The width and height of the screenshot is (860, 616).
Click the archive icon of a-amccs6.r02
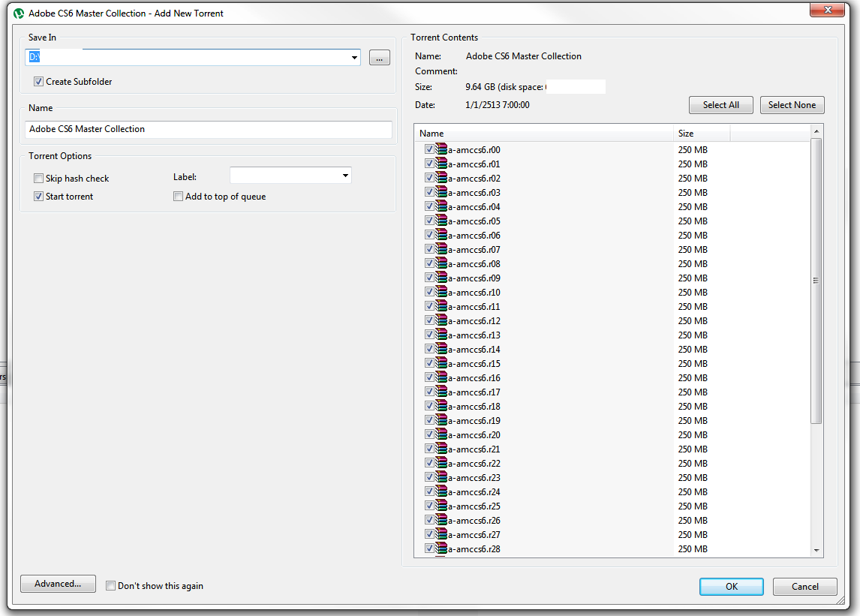pyautogui.click(x=441, y=178)
